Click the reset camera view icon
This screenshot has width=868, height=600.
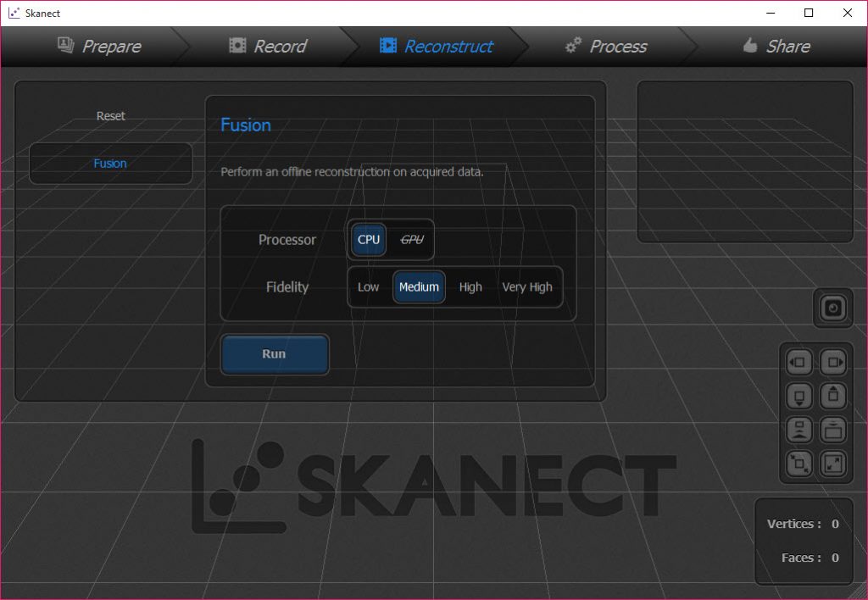[x=832, y=308]
